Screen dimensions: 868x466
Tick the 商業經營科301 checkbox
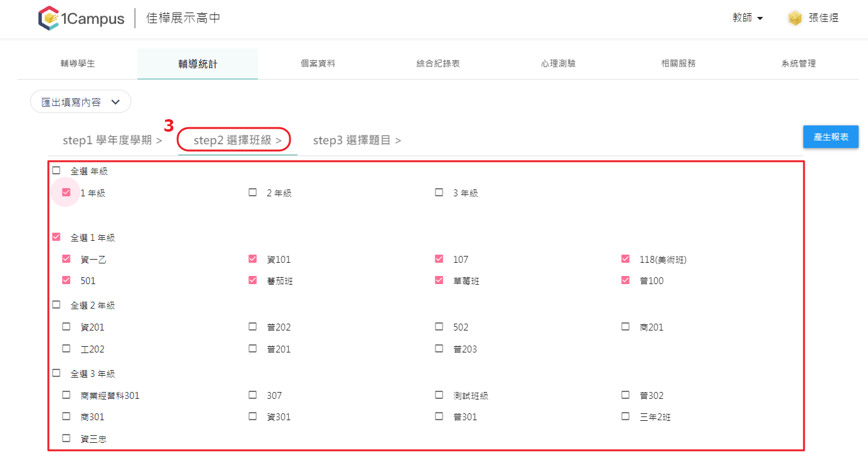pos(67,395)
